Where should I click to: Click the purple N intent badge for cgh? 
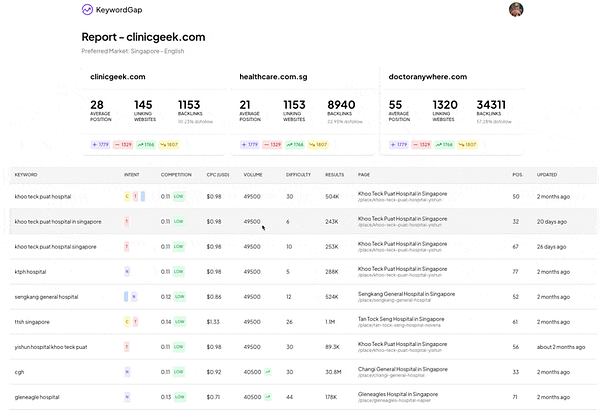[127, 372]
